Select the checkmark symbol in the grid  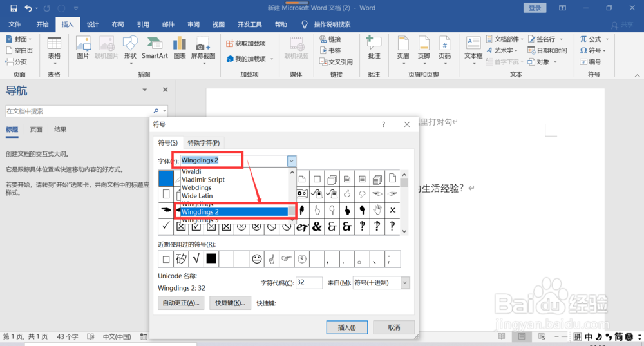(x=166, y=226)
